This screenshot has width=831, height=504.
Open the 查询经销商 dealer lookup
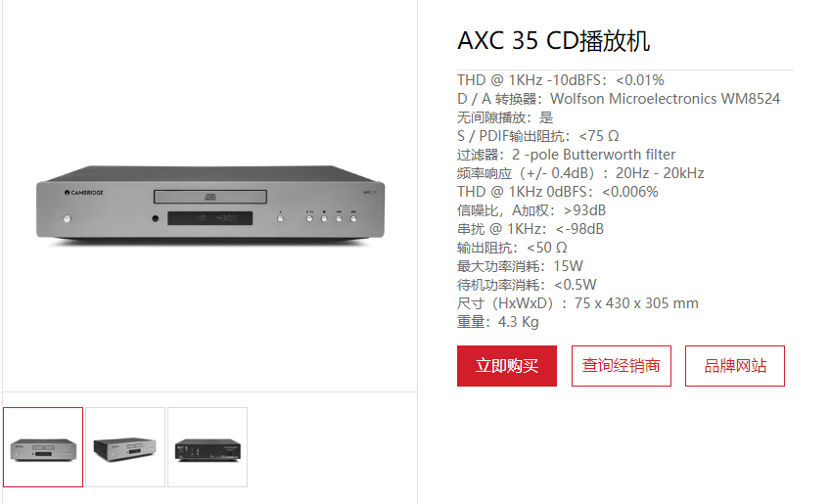tap(622, 366)
